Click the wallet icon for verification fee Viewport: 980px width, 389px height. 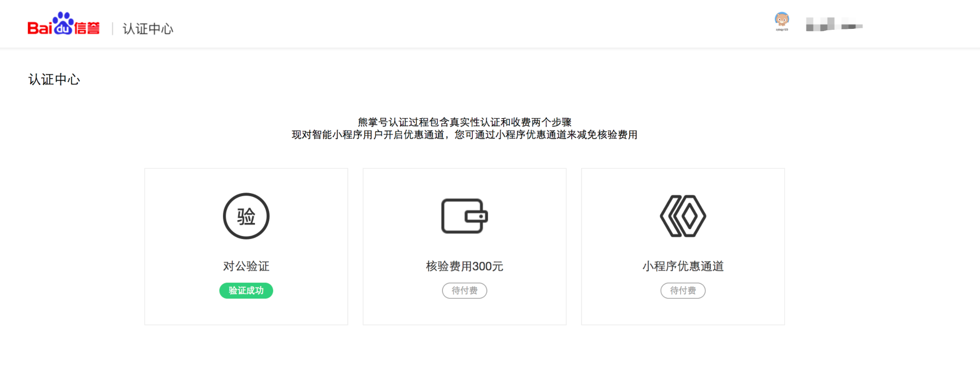[464, 216]
